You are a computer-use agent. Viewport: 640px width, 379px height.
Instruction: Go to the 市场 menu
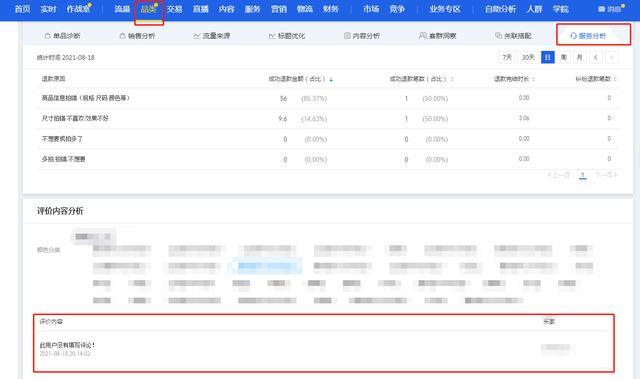pyautogui.click(x=371, y=9)
